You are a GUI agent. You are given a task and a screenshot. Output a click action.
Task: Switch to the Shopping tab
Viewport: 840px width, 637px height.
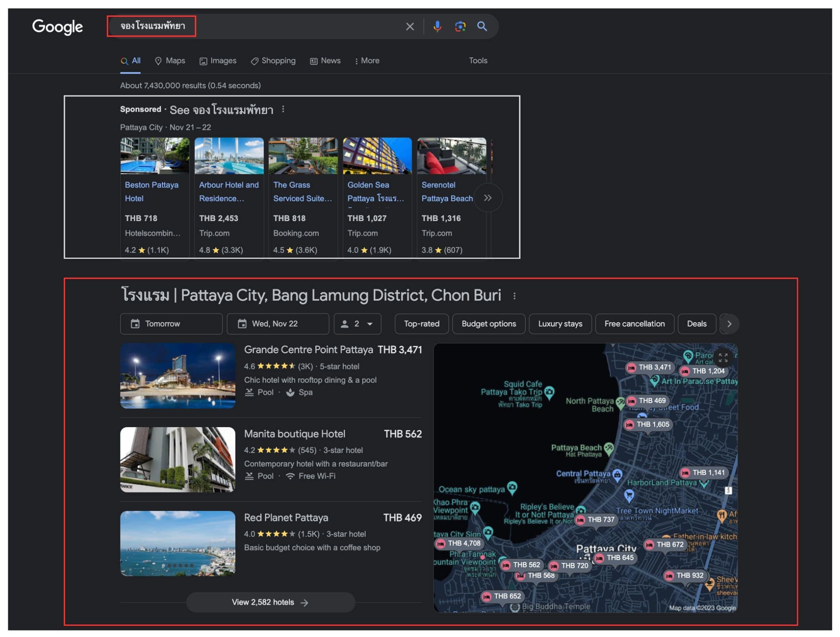tap(273, 61)
